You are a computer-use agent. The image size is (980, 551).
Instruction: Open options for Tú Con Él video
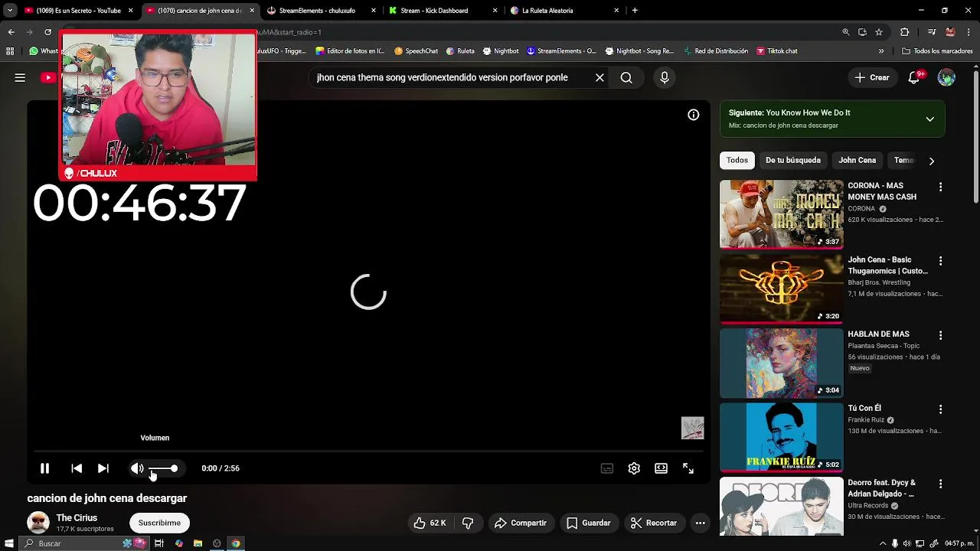(940, 409)
